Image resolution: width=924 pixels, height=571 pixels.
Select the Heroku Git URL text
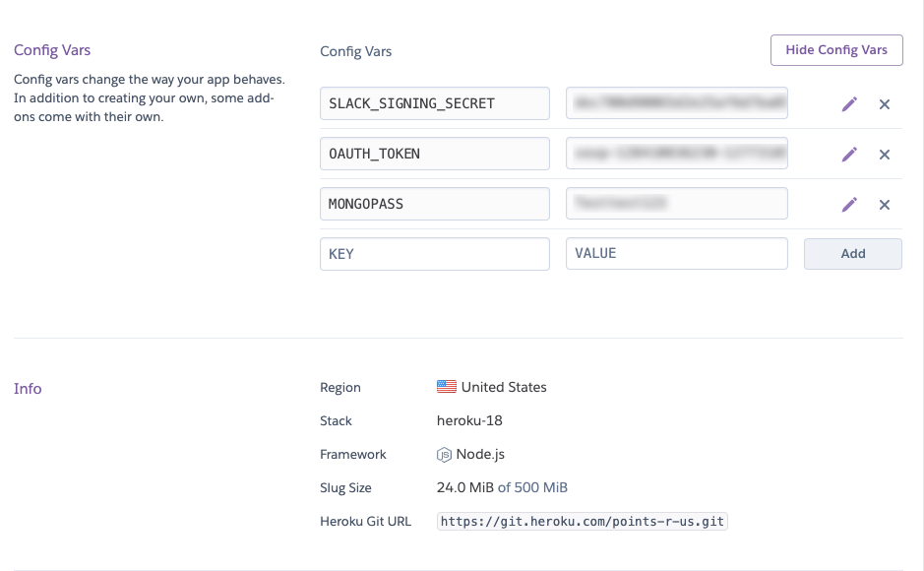[583, 521]
